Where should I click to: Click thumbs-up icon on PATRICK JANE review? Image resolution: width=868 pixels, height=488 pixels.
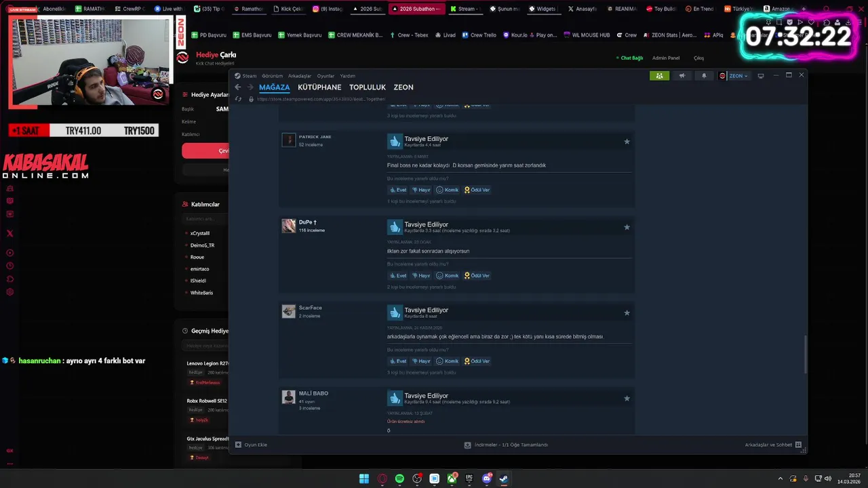tap(395, 141)
